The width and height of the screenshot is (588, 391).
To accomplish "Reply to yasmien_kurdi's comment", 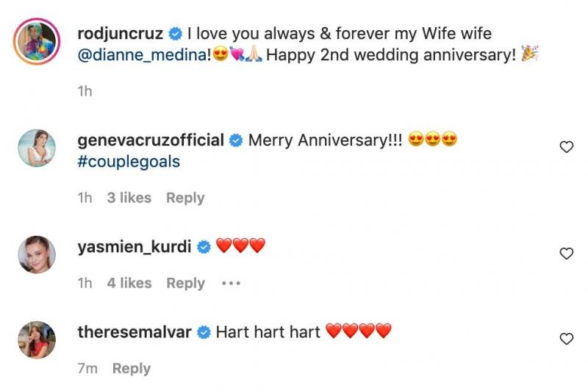I will (x=185, y=283).
